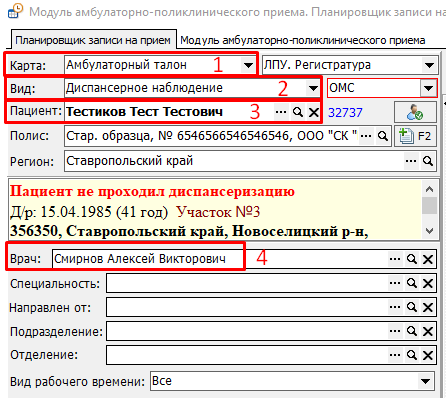Search via Специальность magnifier icon
This screenshot has height=398, width=446.
(412, 283)
